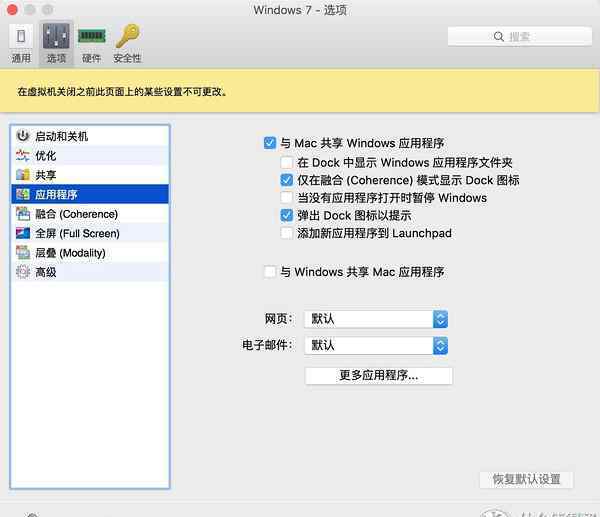Viewport: 600px width, 517px height.
Task: Uncheck 弹出 Dock 图标以提示
Action: click(287, 215)
